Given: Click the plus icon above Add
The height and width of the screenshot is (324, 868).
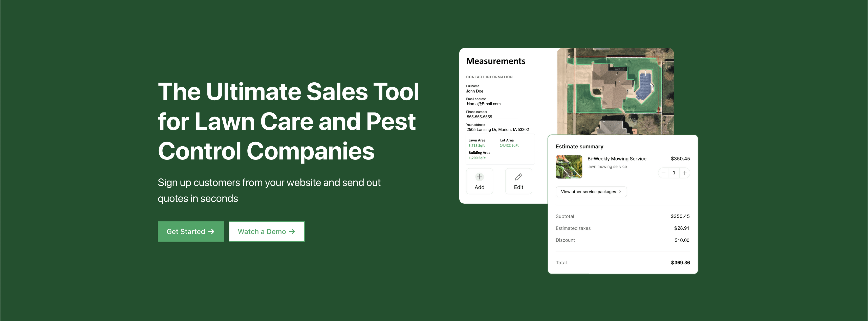Looking at the screenshot, I should pos(479,177).
